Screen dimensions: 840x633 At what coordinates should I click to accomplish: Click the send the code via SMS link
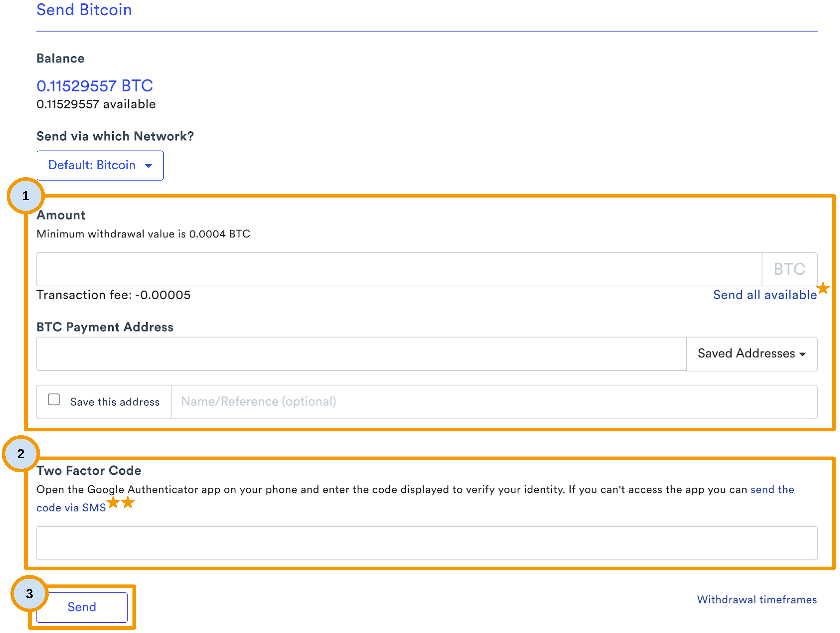[71, 508]
